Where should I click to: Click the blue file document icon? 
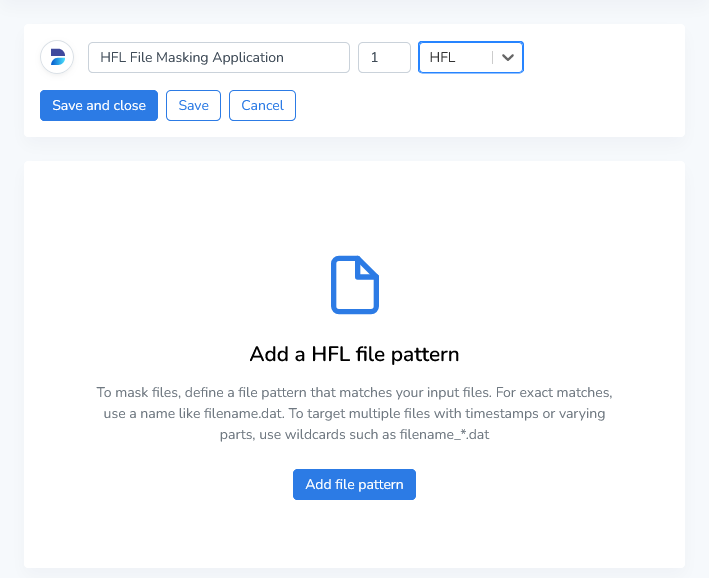pyautogui.click(x=354, y=285)
